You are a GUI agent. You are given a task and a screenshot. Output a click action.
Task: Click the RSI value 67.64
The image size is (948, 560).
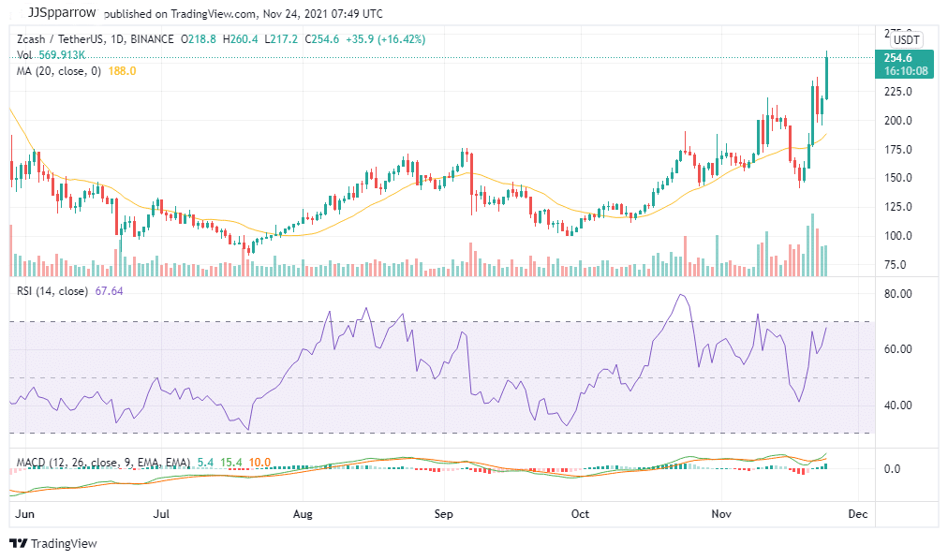109,291
